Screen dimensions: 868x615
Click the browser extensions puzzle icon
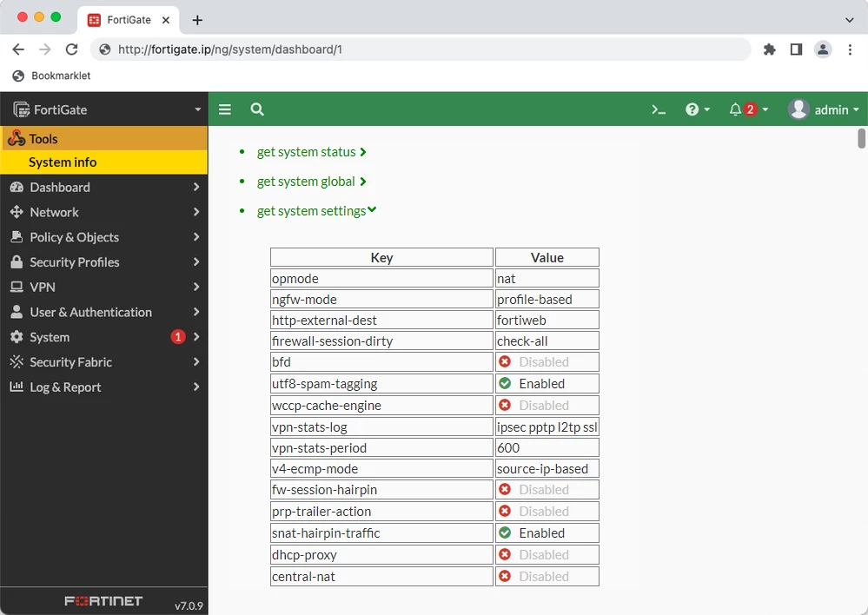(770, 50)
